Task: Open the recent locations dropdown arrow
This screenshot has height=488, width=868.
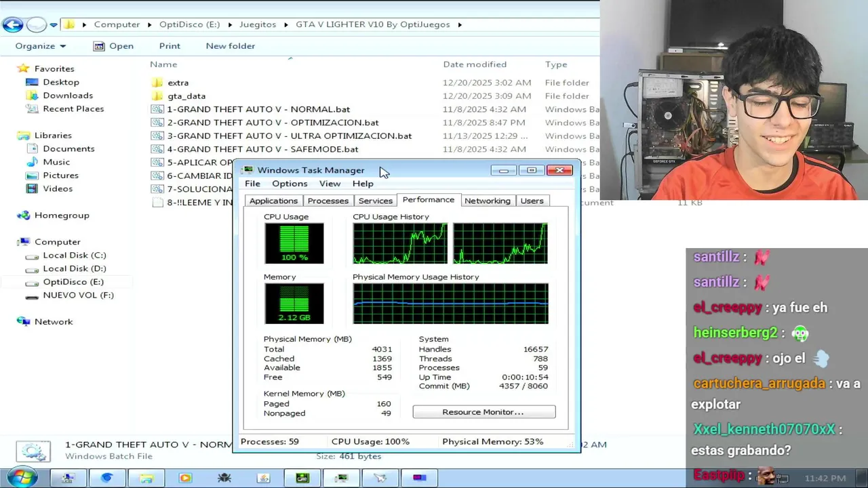Action: [x=54, y=25]
